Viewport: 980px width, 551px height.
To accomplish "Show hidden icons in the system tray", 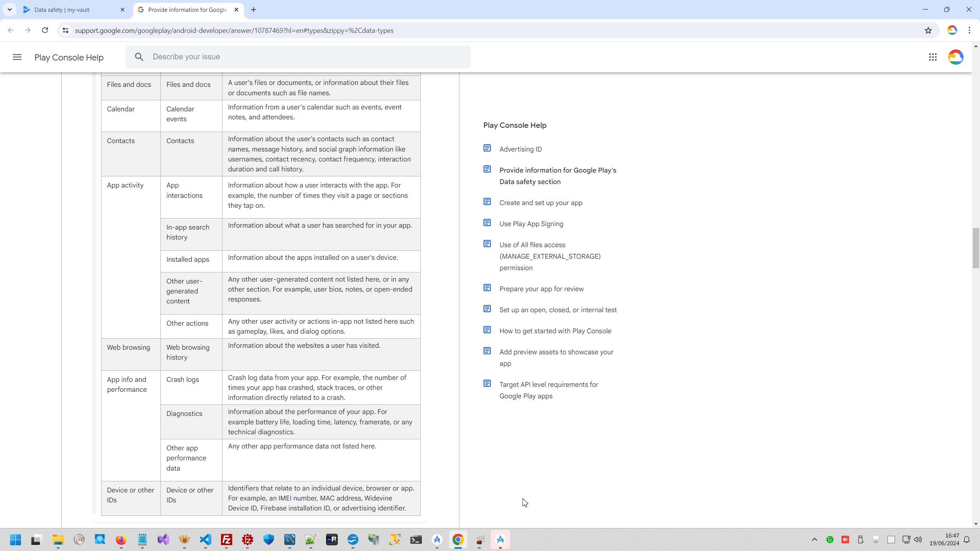I will coord(814,540).
